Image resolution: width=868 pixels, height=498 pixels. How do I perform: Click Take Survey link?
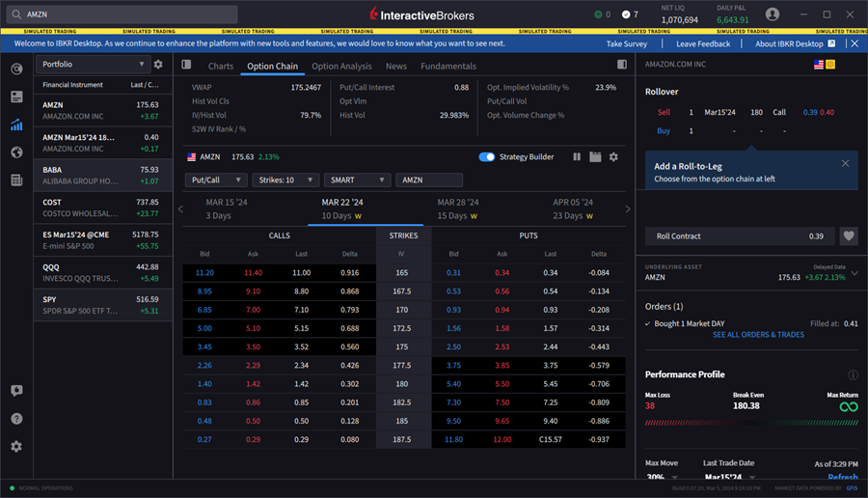click(x=627, y=43)
